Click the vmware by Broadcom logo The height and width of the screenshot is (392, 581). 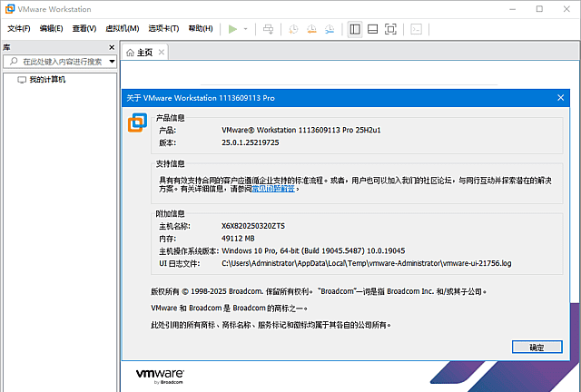pos(160,376)
